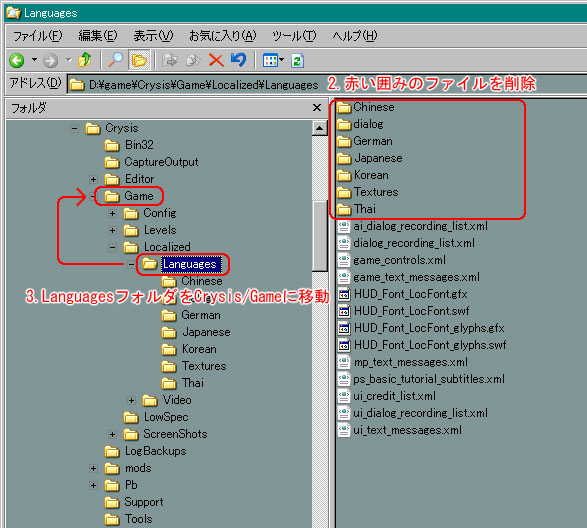Screen dimensions: 587x528
Task: Select HUD_Font_LocFont_glyphs.gfx file icon
Action: tap(344, 328)
